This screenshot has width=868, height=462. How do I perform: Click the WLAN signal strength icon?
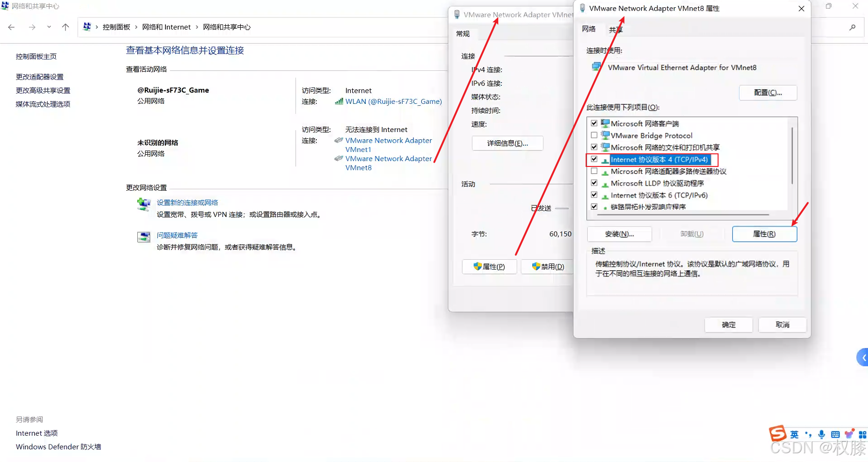pyautogui.click(x=339, y=101)
